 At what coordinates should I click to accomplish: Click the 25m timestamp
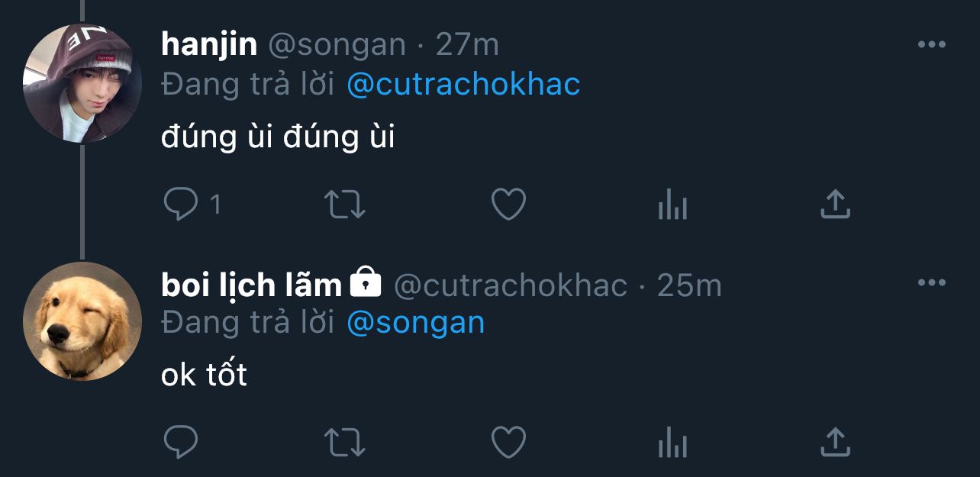(689, 285)
